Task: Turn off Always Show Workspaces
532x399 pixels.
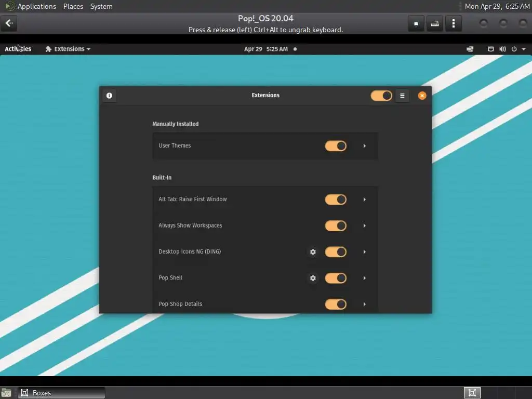Action: (336, 225)
